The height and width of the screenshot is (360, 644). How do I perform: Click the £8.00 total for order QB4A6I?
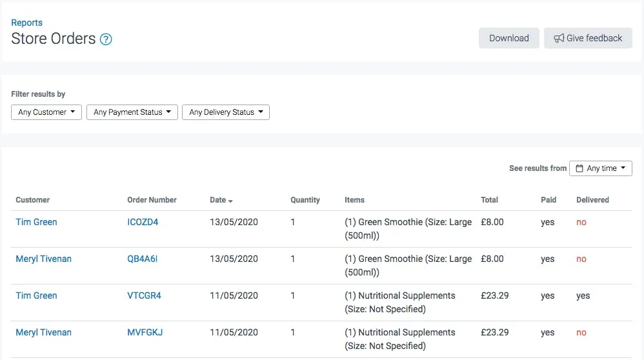(492, 259)
